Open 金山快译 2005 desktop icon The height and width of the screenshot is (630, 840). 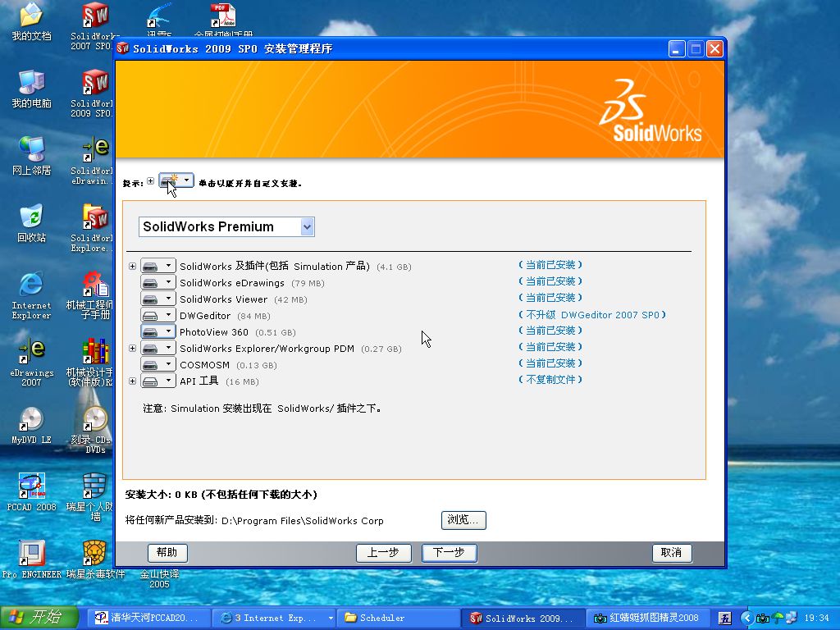(159, 578)
